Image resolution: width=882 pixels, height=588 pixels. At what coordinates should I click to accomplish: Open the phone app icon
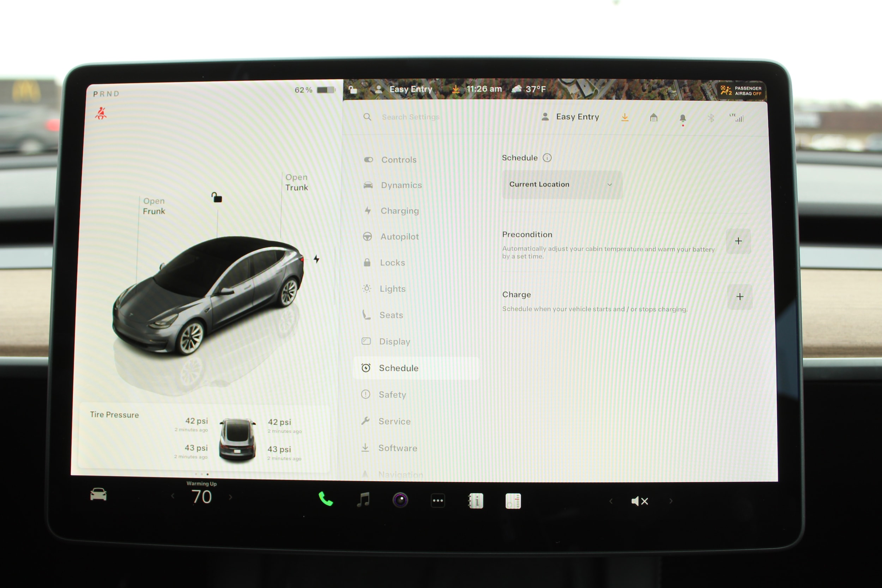point(326,499)
